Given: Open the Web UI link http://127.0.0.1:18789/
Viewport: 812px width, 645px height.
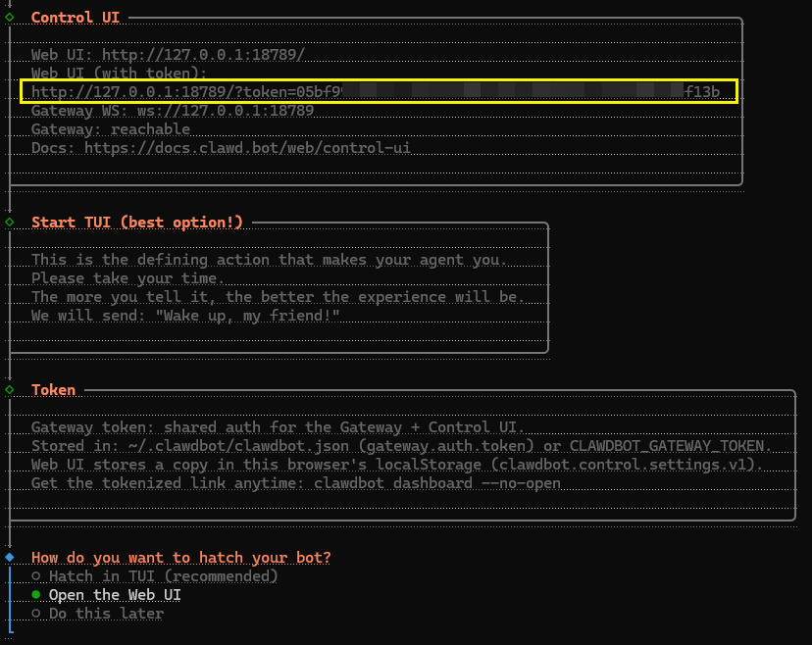Looking at the screenshot, I should pos(203,55).
